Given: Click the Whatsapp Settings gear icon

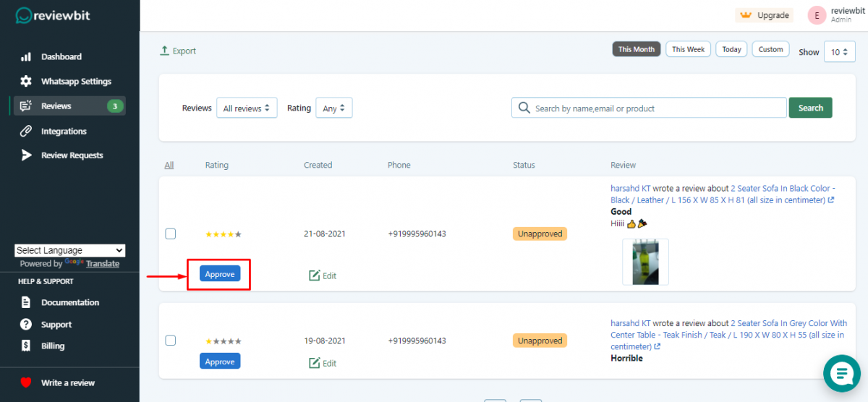Looking at the screenshot, I should point(26,81).
